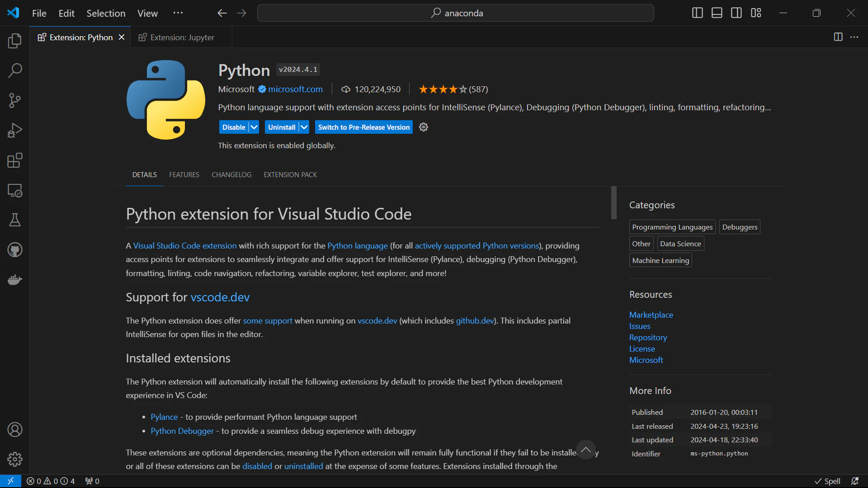Image resolution: width=868 pixels, height=488 pixels.
Task: Click the anaconda command center search box
Action: tap(456, 13)
